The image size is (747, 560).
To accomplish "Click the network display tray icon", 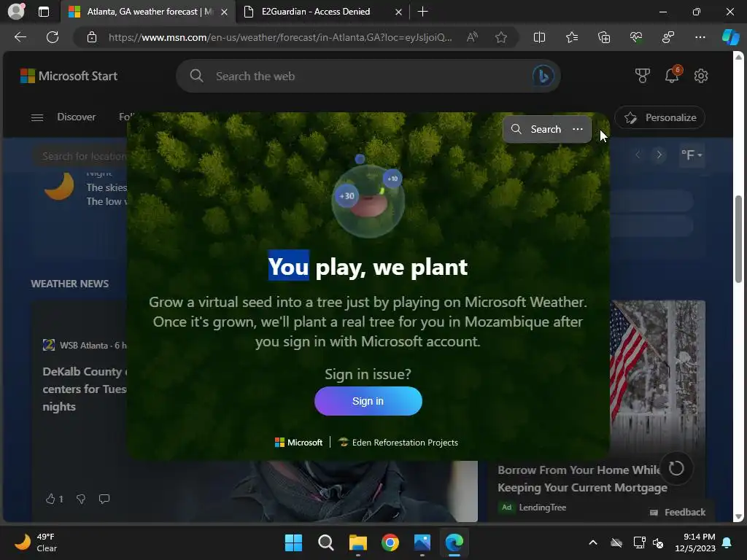I will 639,542.
